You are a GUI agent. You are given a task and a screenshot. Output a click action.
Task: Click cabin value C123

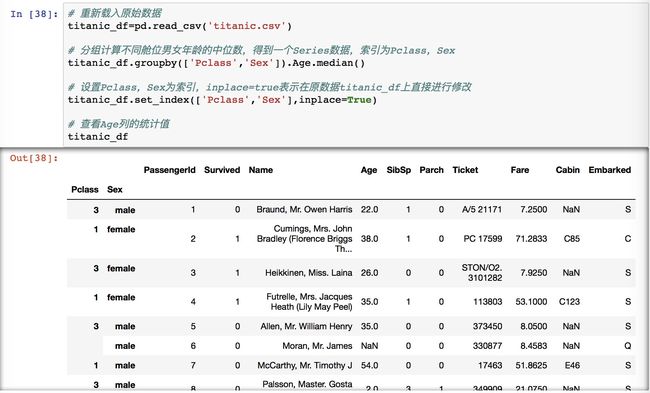[x=570, y=302]
